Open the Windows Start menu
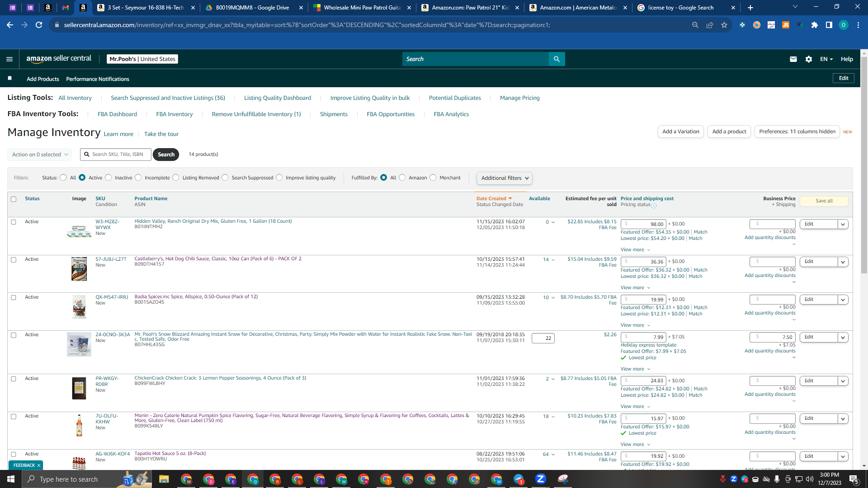 pos(11,479)
